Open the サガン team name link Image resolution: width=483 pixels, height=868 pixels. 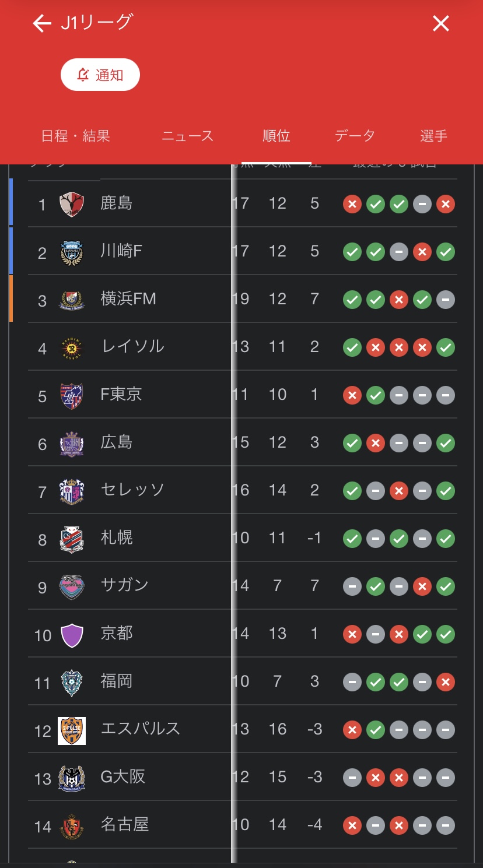pos(124,585)
